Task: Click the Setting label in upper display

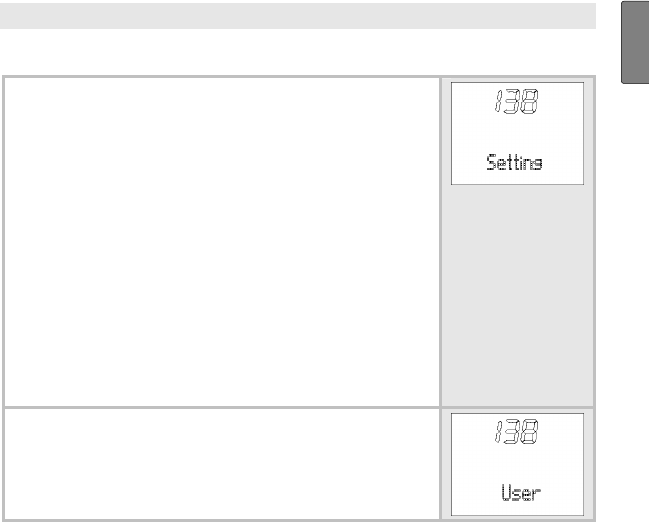Action: pos(514,163)
